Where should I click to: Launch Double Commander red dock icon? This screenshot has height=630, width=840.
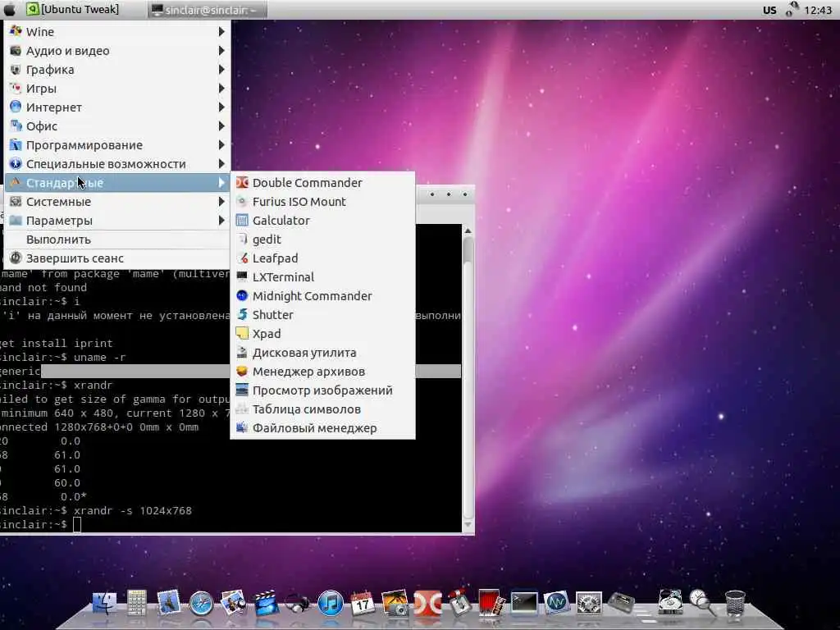428,604
